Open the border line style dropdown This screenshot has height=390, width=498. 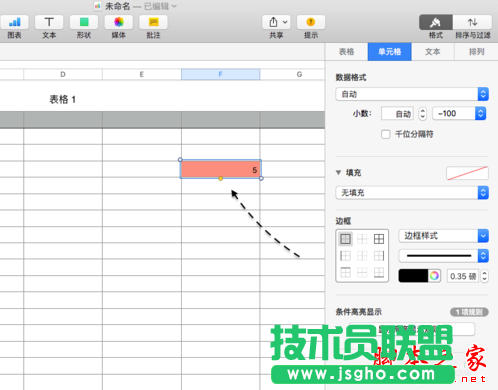[x=444, y=256]
